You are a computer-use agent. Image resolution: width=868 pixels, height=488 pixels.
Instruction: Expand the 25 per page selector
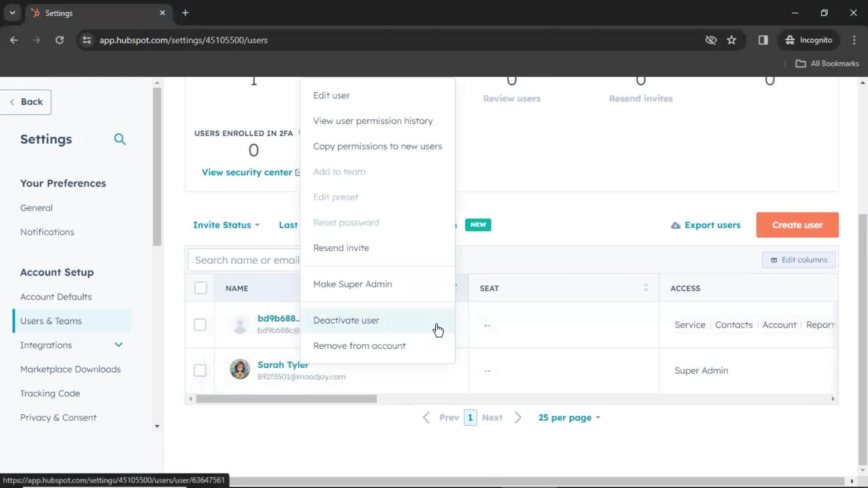(x=569, y=418)
